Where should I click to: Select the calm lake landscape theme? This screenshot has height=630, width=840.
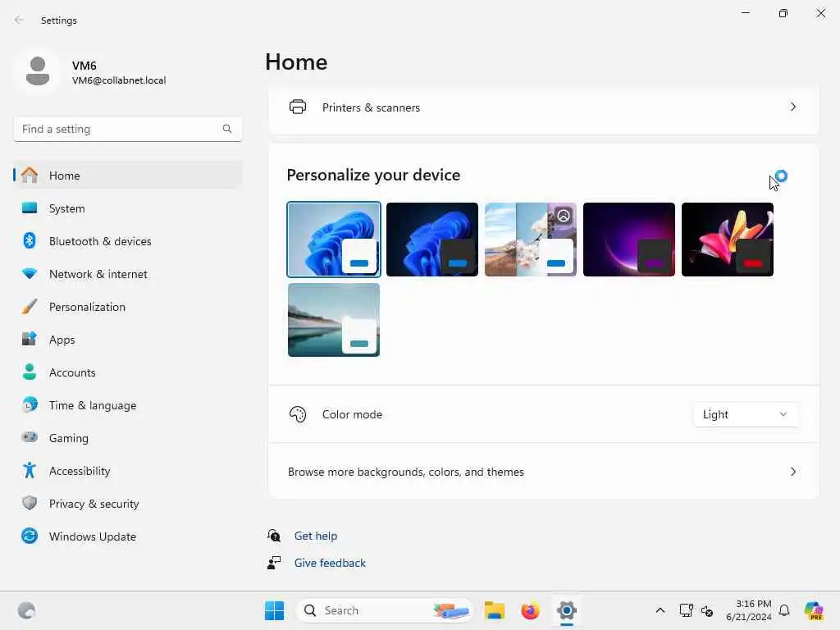click(x=334, y=320)
